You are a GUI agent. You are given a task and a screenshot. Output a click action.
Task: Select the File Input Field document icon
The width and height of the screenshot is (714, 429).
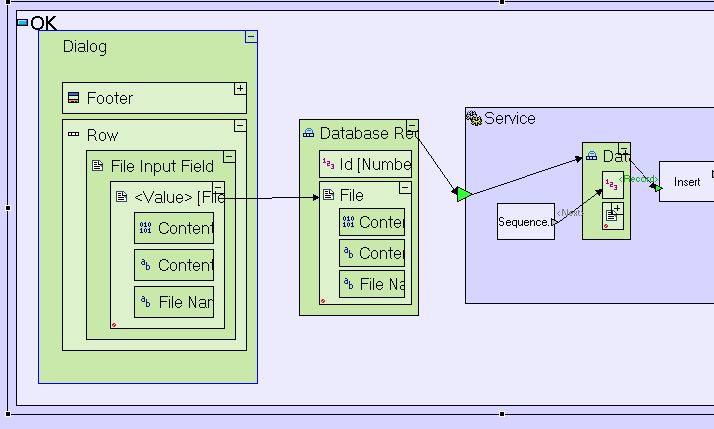(x=97, y=166)
